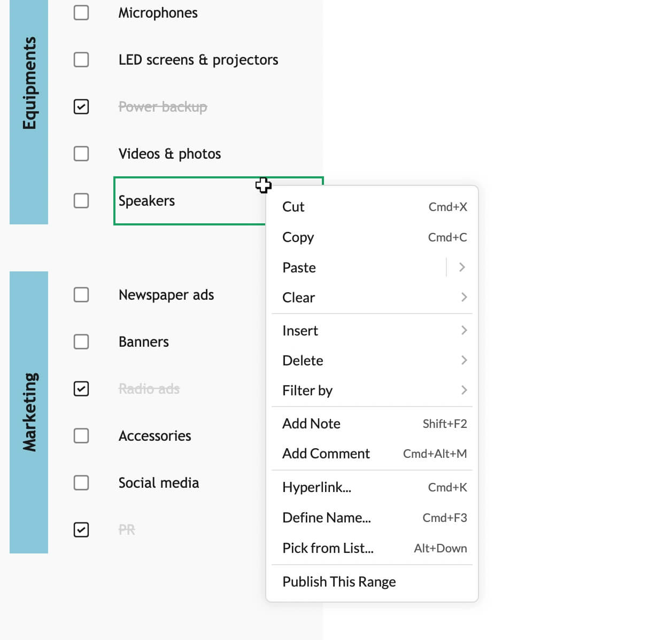Tick the Social media checkbox
672x640 pixels.
pos(81,483)
